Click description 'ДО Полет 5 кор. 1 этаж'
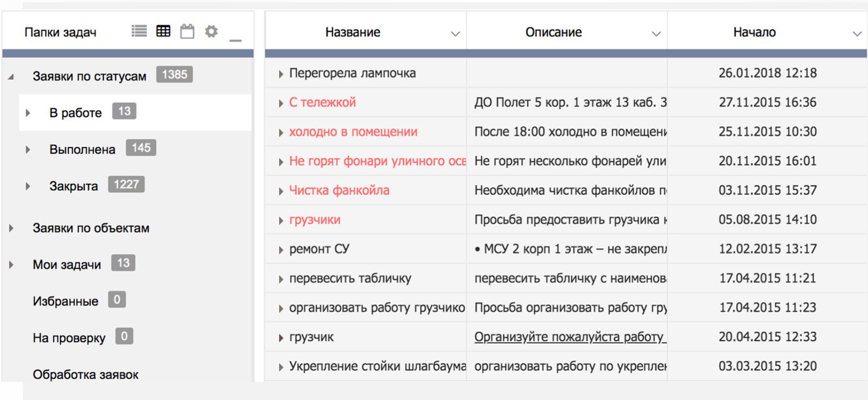This screenshot has height=400, width=868. tap(570, 102)
